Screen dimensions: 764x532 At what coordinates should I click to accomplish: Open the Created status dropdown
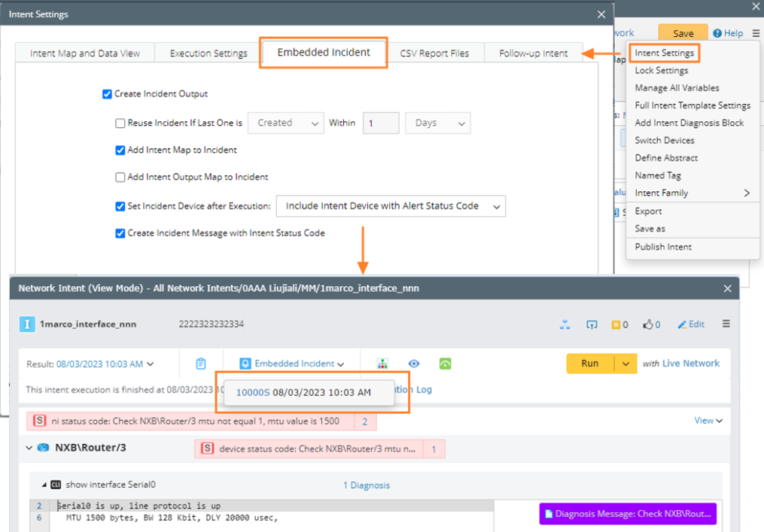pyautogui.click(x=286, y=123)
